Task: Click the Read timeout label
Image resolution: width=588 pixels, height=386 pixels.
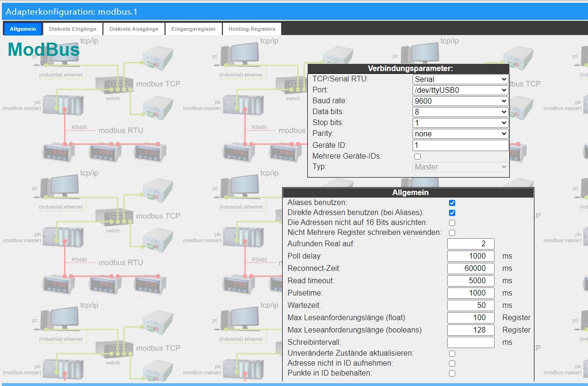Action: (x=311, y=281)
